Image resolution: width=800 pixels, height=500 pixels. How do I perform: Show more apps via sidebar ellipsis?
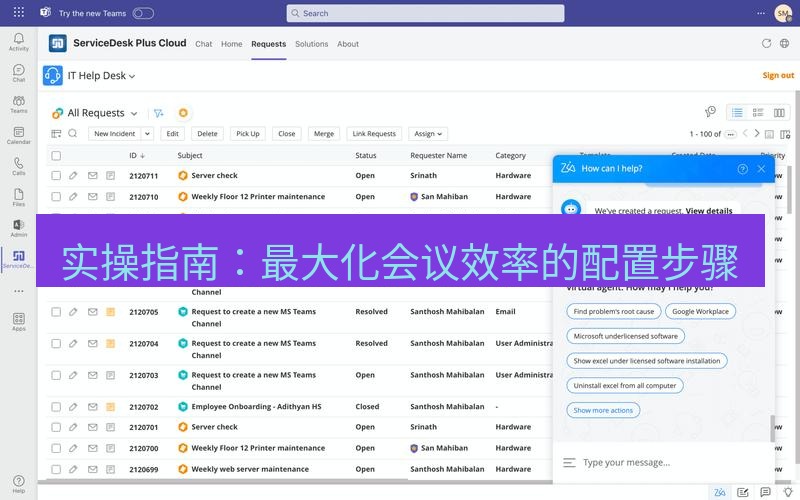tap(19, 291)
